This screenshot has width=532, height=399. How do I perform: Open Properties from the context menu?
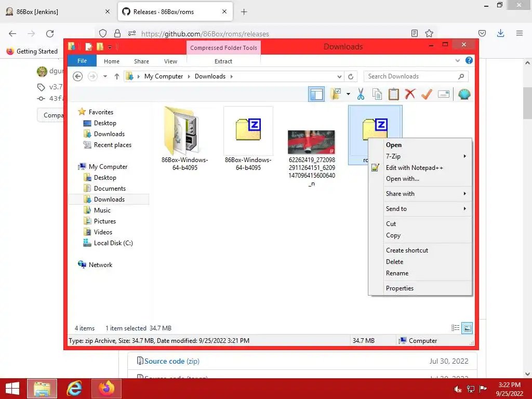tap(420, 288)
